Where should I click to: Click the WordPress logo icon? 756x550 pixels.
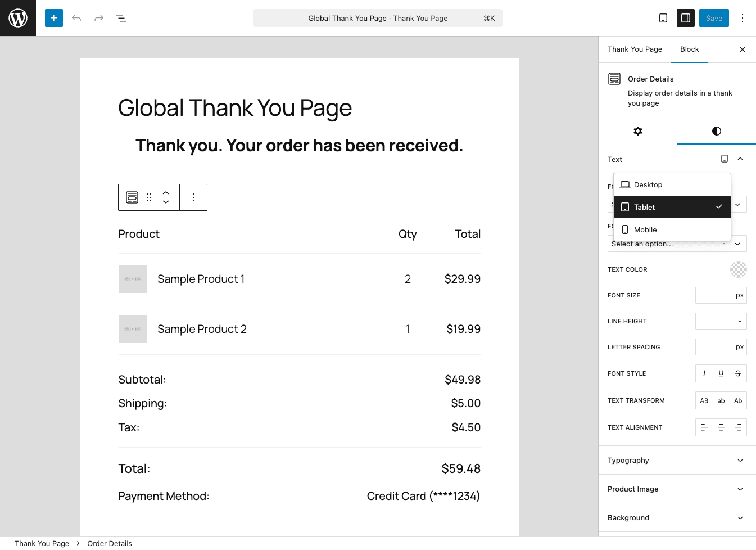click(18, 18)
